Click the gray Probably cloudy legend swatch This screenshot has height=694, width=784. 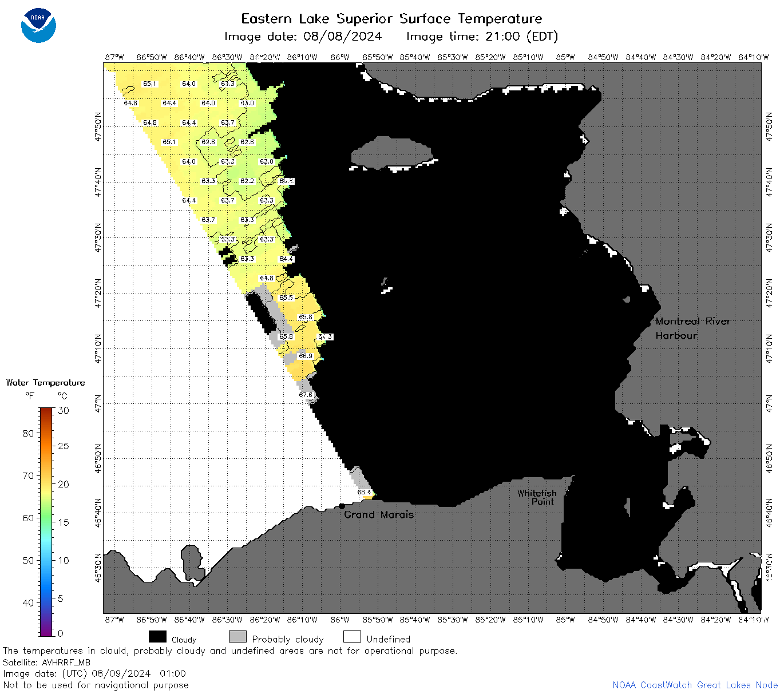point(237,637)
